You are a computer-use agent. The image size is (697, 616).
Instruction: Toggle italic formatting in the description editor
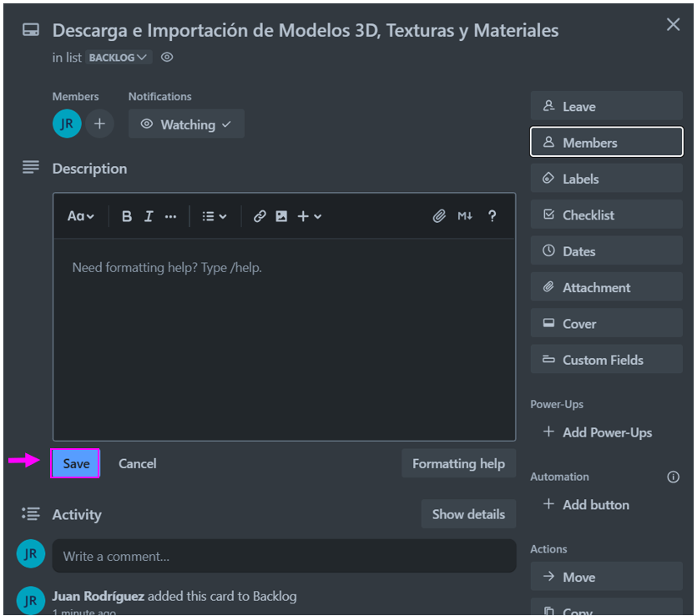(x=149, y=215)
